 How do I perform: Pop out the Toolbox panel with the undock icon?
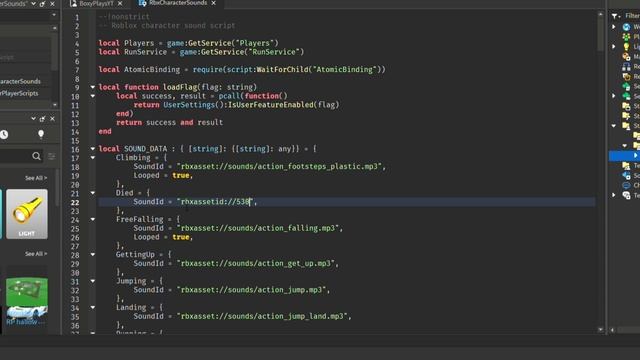pos(42,119)
